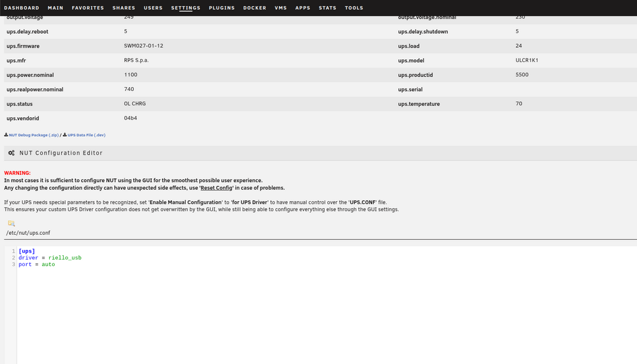637x364 pixels.
Task: Click the download icon before NUT Debug Package
Action: [x=6, y=135]
